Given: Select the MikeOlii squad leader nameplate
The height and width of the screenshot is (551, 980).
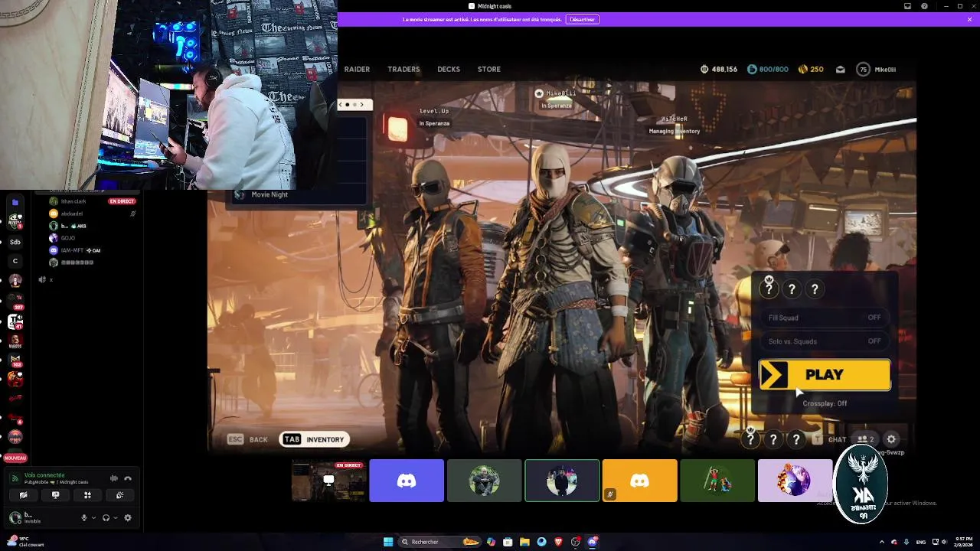Looking at the screenshot, I should [x=557, y=98].
